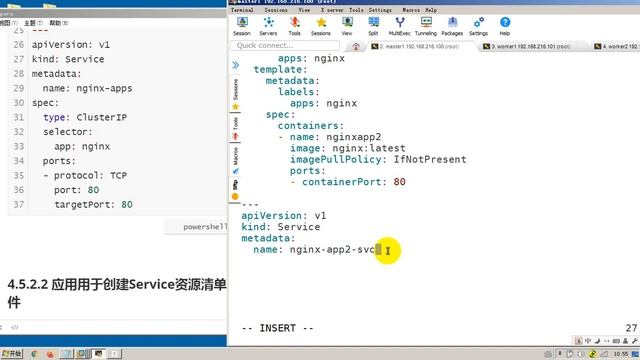This screenshot has height=360, width=640.
Task: Open the vertical Sessions sidebar tab
Action: [x=236, y=94]
